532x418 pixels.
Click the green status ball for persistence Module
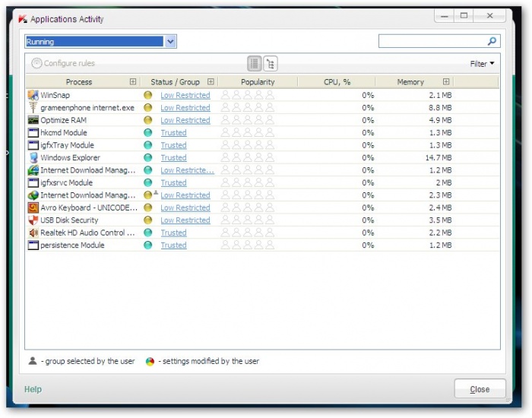pyautogui.click(x=147, y=245)
